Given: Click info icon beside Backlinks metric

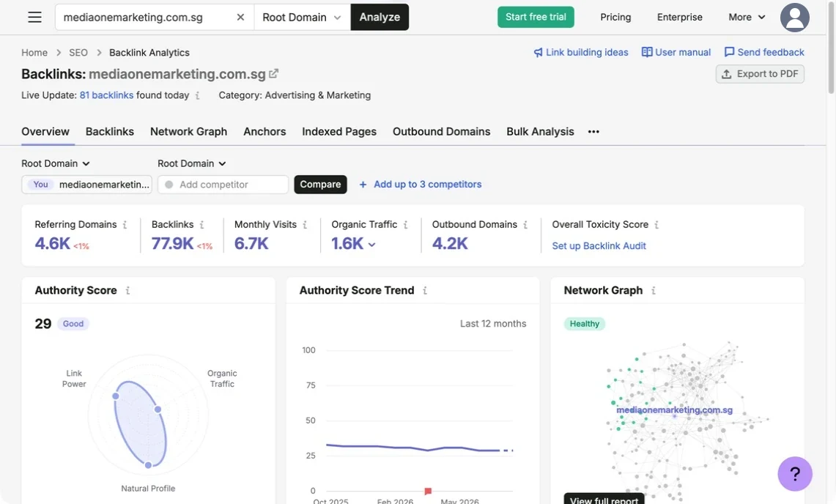Looking at the screenshot, I should click(201, 225).
